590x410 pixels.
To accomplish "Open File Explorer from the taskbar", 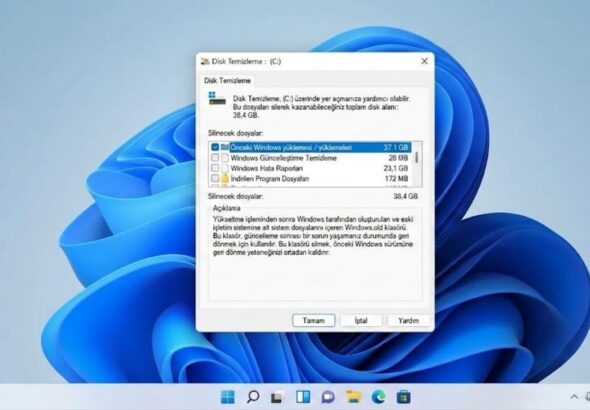I will click(x=353, y=397).
